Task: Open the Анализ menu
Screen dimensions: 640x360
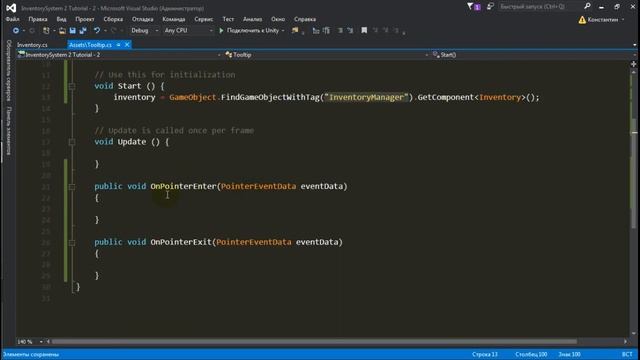Action: pyautogui.click(x=253, y=19)
